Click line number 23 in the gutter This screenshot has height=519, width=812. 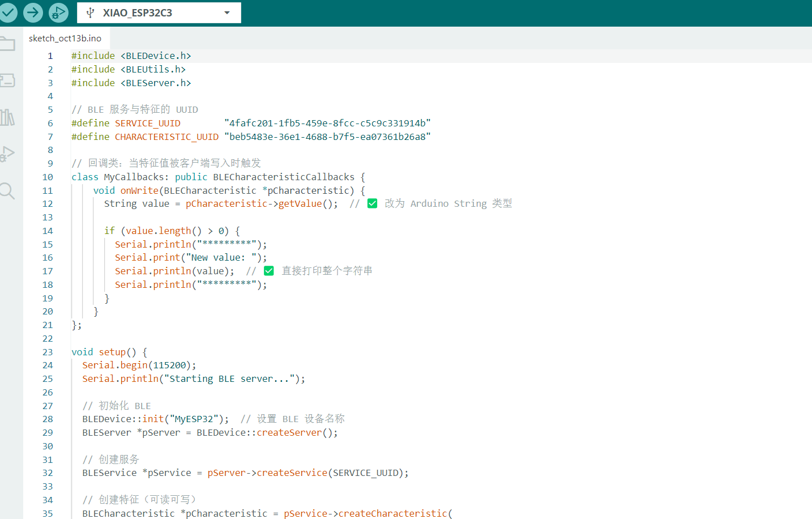pyautogui.click(x=48, y=352)
